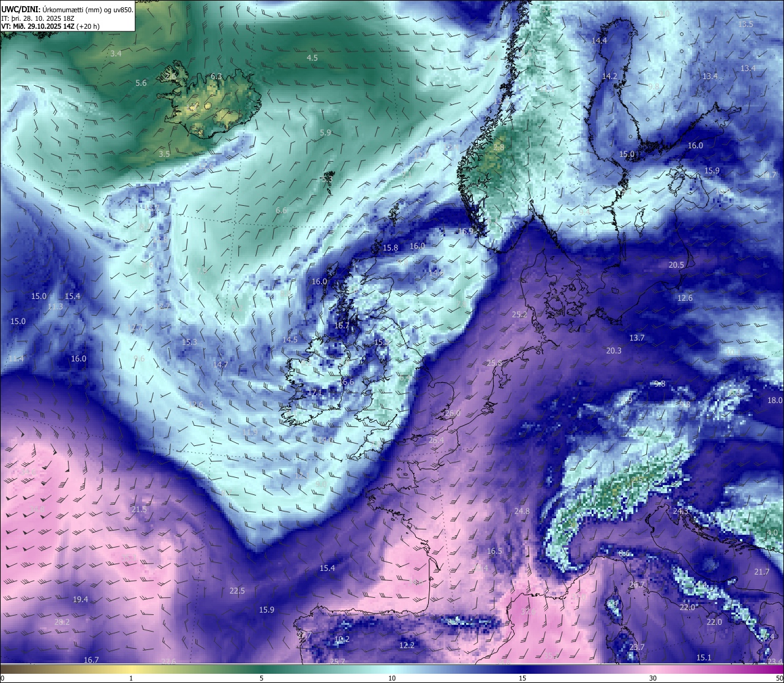Viewport: 784px width, 683px height.
Task: Click the 14.5 value label
Action: click(290, 339)
